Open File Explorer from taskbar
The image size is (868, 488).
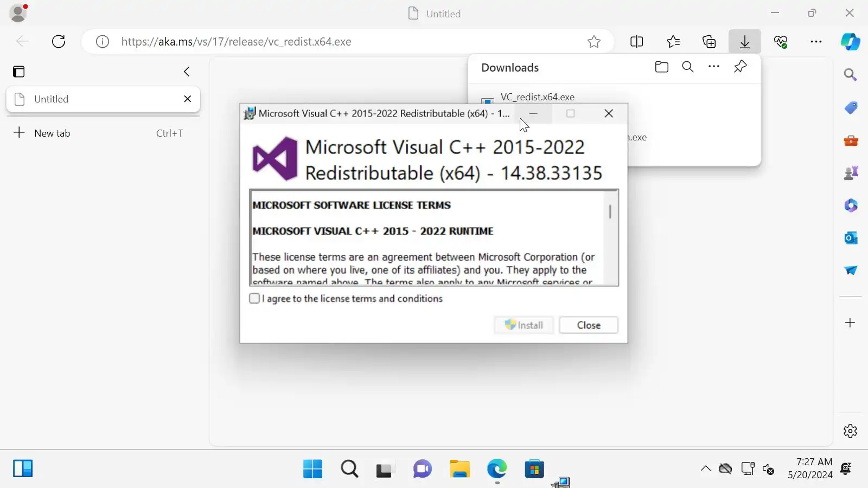click(x=460, y=469)
